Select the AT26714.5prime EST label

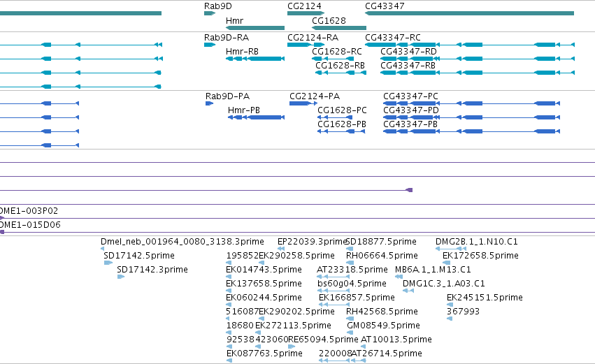point(387,354)
